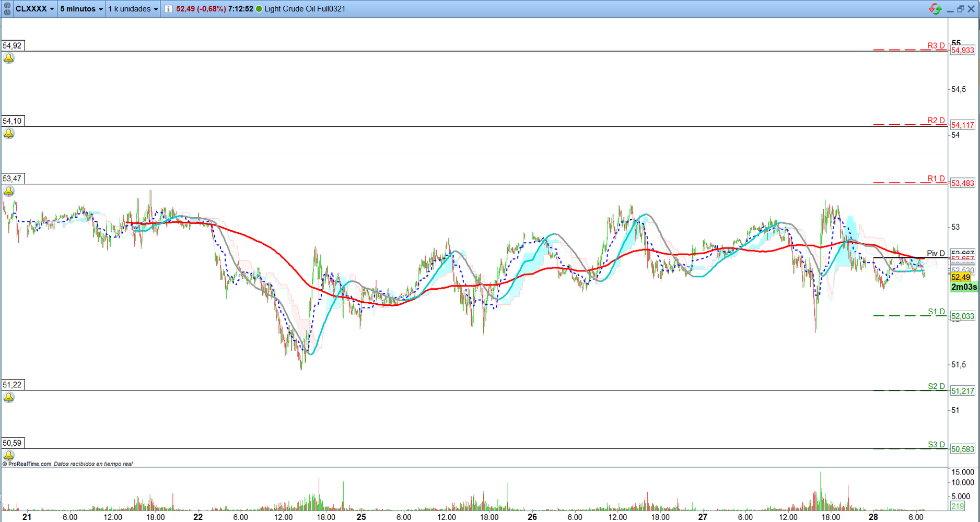Select the 54,92 price alert label
The image size is (980, 522).
click(13, 46)
